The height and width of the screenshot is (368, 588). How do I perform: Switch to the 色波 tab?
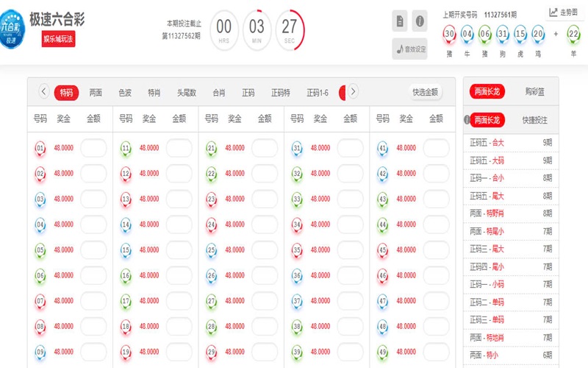tap(125, 93)
